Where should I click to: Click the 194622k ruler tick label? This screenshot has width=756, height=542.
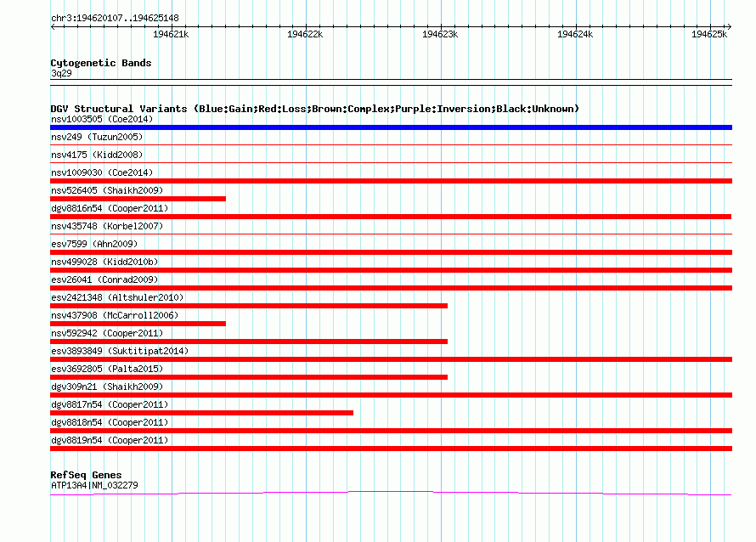305,34
